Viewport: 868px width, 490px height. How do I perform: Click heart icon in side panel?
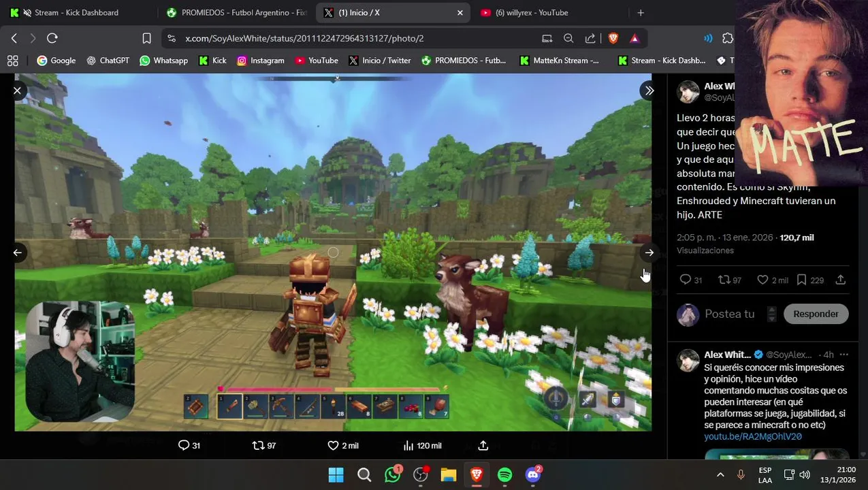[763, 280]
